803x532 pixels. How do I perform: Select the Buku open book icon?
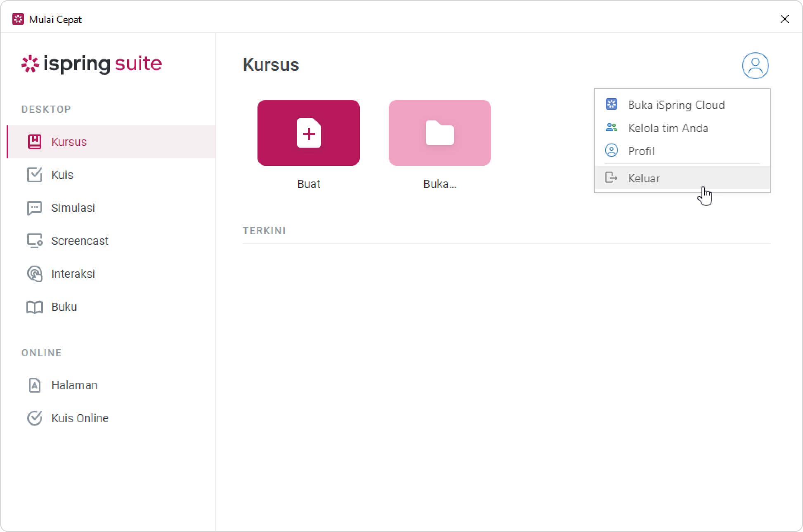pos(35,307)
